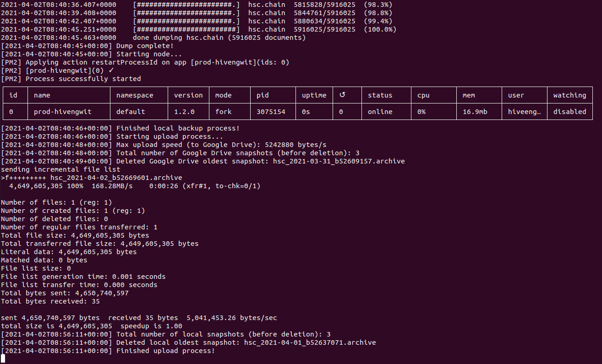Click the pid value 3075154
This screenshot has height=364, width=602.
point(271,112)
